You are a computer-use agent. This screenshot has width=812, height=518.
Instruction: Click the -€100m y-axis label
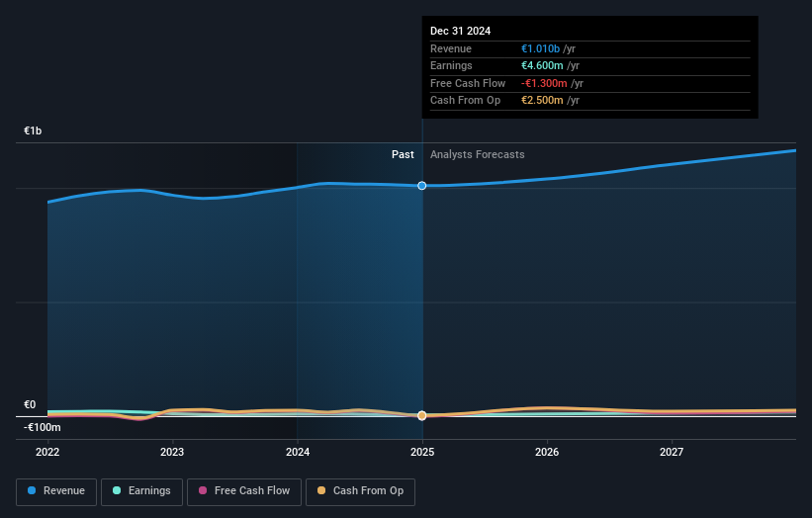click(42, 427)
